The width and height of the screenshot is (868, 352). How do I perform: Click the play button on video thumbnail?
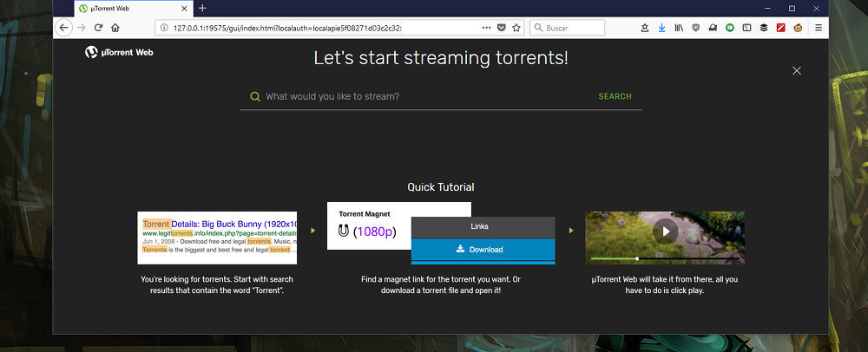tap(666, 231)
